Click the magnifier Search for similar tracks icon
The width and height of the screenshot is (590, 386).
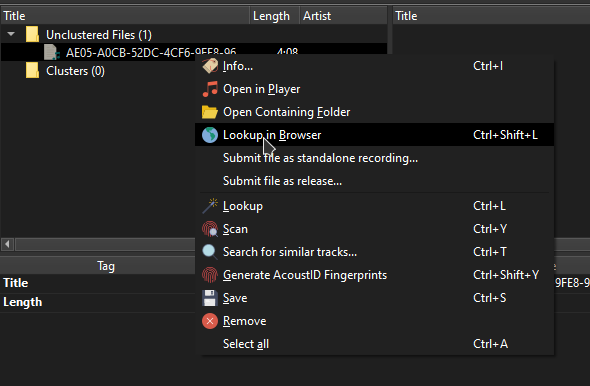tap(210, 252)
